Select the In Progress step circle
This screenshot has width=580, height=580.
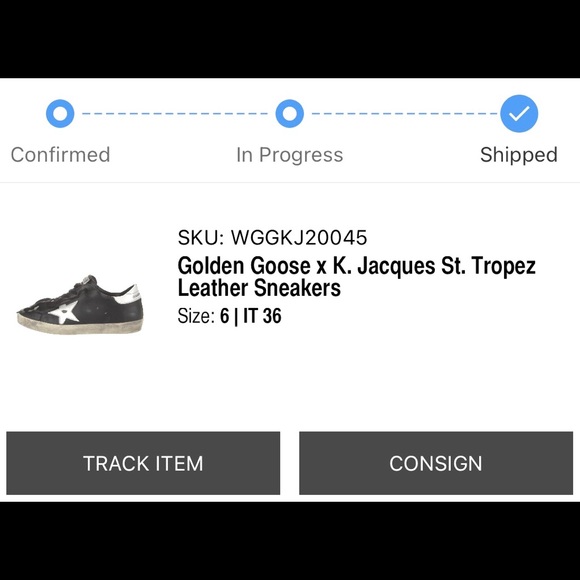290,114
